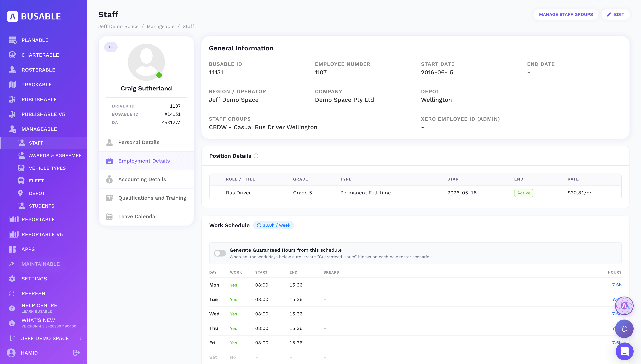
Task: Click the Mon 7.6h hours value
Action: [x=617, y=285]
